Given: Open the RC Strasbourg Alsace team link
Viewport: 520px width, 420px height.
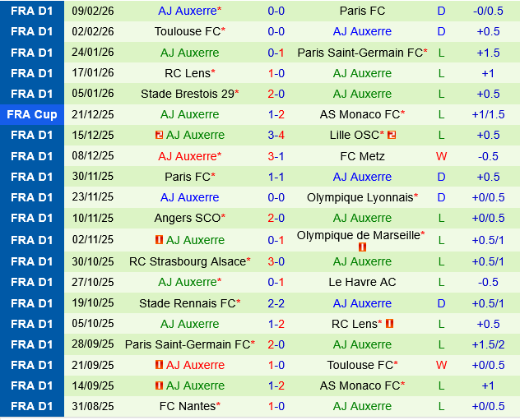Looking at the screenshot, I should [x=188, y=261].
